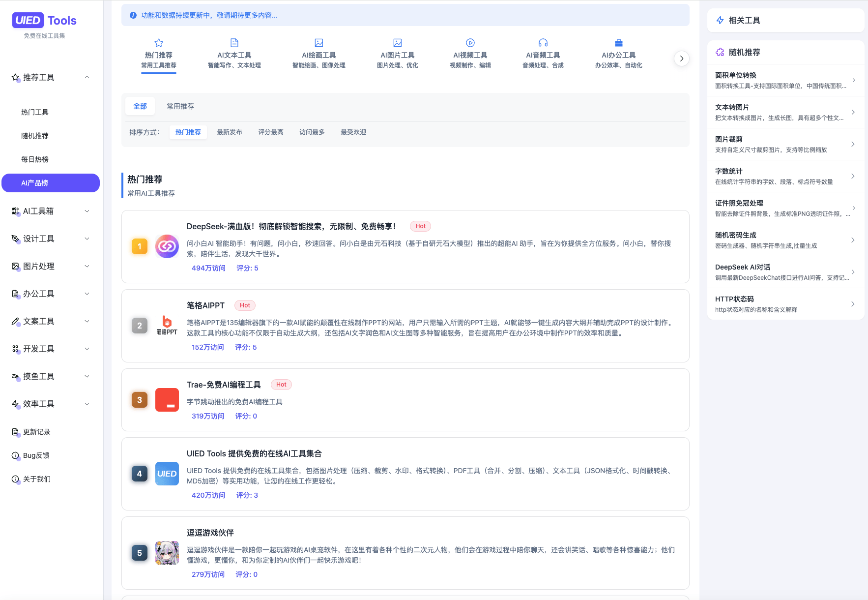Click the DeepSeek满血版 app logo
Viewport: 868px width, 600px height.
[167, 246]
